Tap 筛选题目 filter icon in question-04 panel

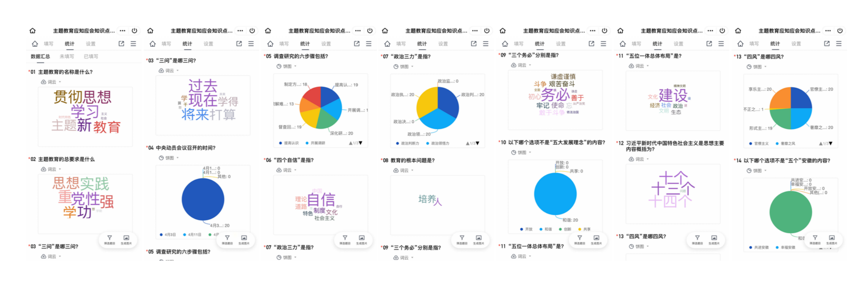227,238
